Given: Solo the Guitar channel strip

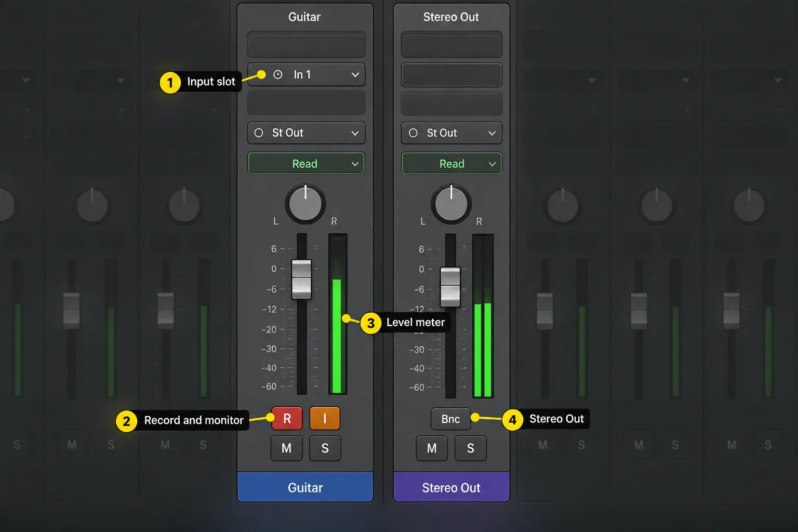Looking at the screenshot, I should 325,448.
